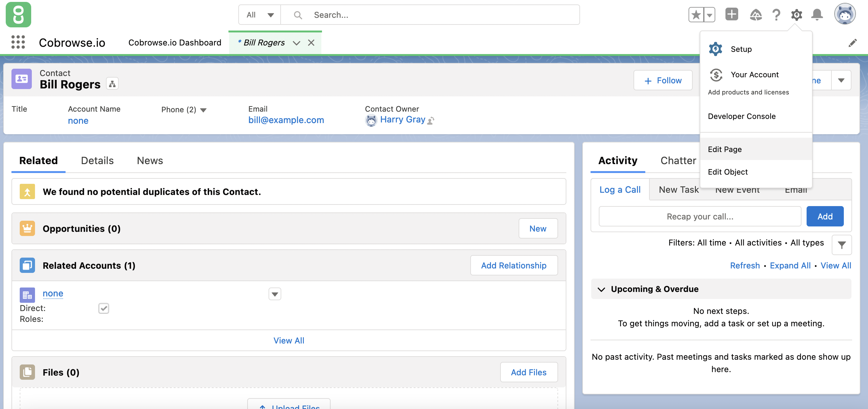868x409 pixels.
Task: Expand the Phone (2) dropdown
Action: [x=203, y=110]
